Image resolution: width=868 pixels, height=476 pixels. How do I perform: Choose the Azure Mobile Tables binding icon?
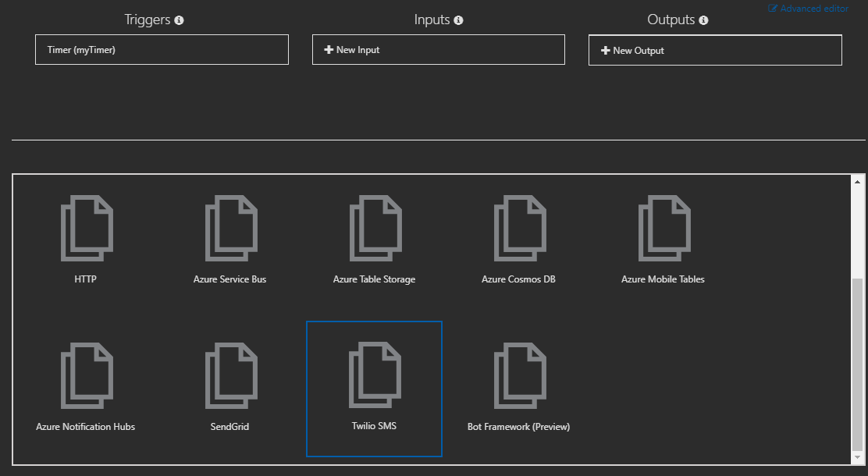coord(664,228)
